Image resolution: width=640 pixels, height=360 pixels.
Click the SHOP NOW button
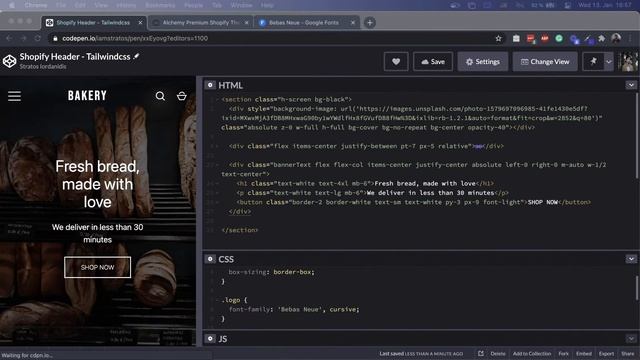98,267
